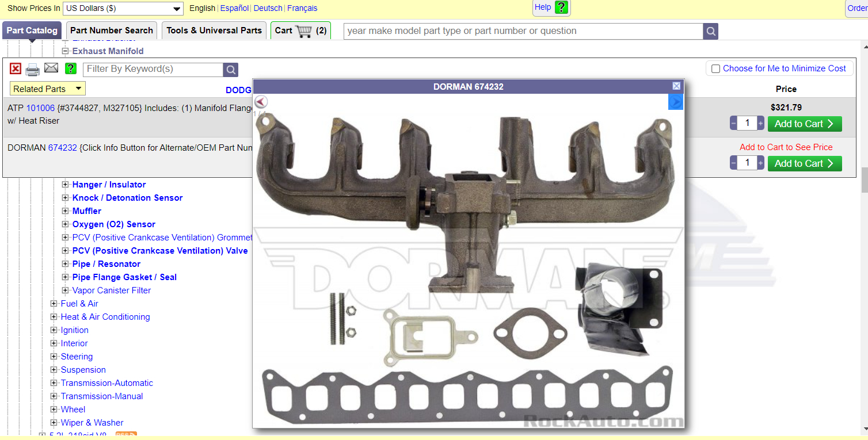The image size is (868, 440).
Task: Click the DORMAN 674232 quantity field
Action: click(747, 163)
